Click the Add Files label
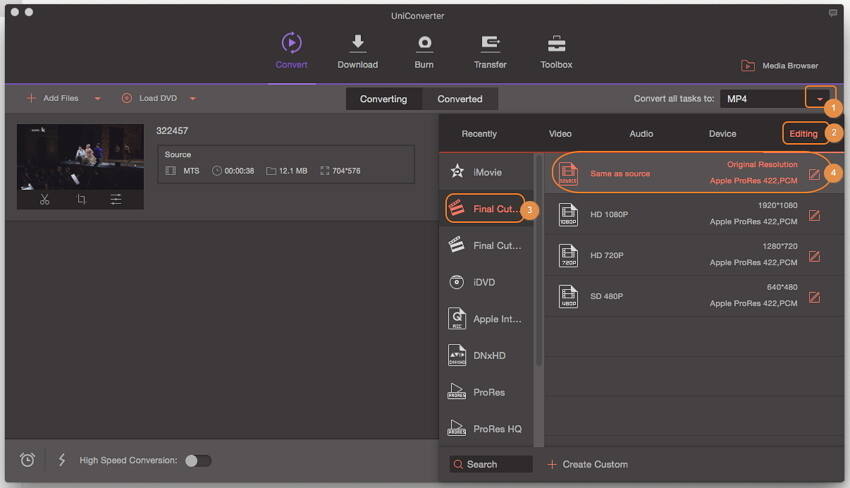This screenshot has width=850, height=488. [61, 98]
